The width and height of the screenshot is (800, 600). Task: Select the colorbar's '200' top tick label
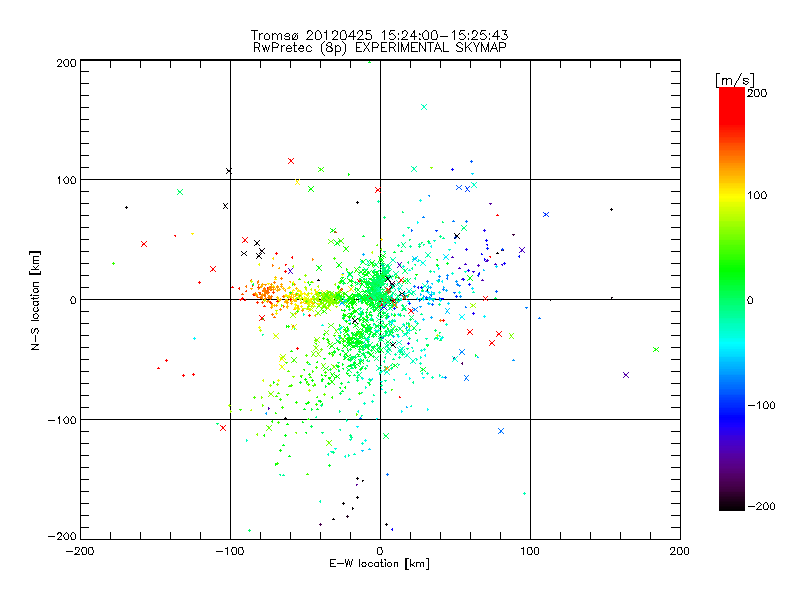pyautogui.click(x=757, y=93)
